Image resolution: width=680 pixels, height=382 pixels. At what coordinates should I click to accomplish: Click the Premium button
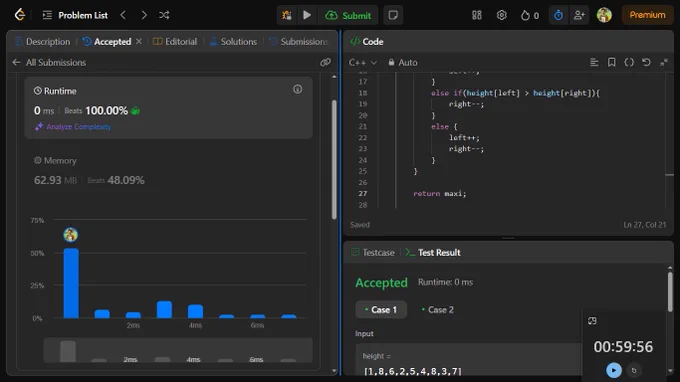coord(647,15)
